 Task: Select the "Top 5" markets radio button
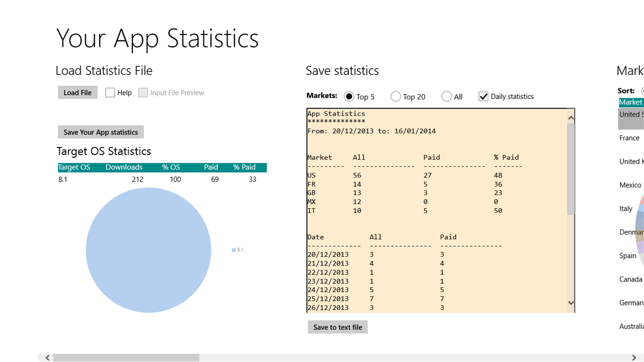tap(349, 97)
